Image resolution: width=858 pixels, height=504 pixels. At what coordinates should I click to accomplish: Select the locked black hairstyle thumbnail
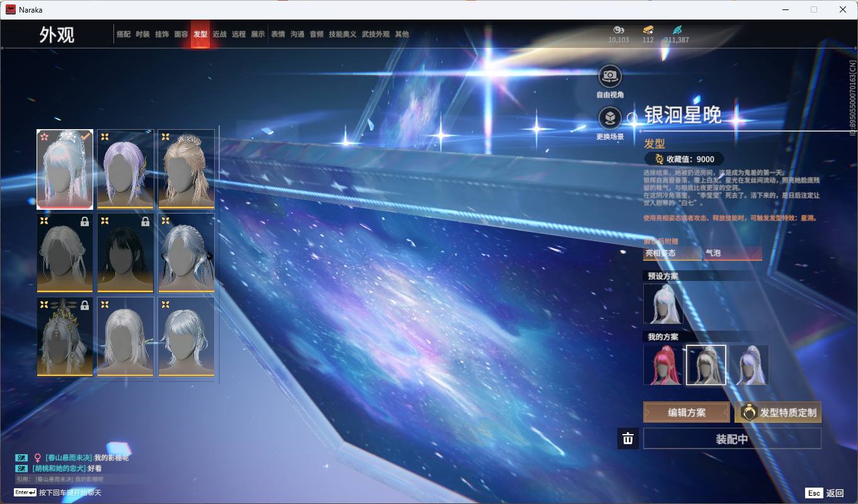click(x=125, y=253)
